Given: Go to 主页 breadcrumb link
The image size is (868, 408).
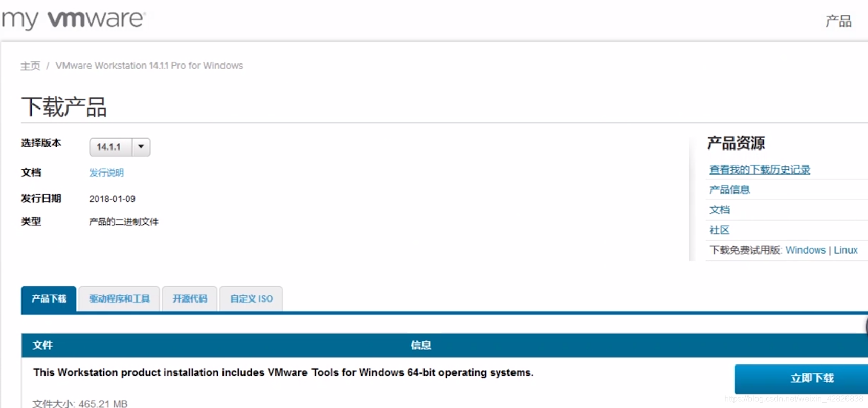Looking at the screenshot, I should (x=30, y=66).
